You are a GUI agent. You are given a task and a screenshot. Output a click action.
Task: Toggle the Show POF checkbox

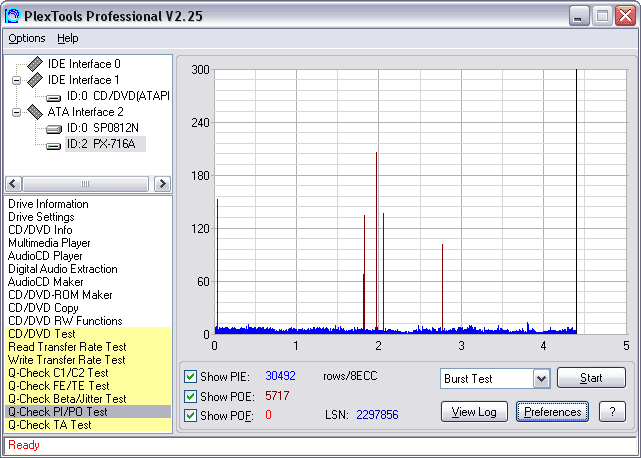190,415
